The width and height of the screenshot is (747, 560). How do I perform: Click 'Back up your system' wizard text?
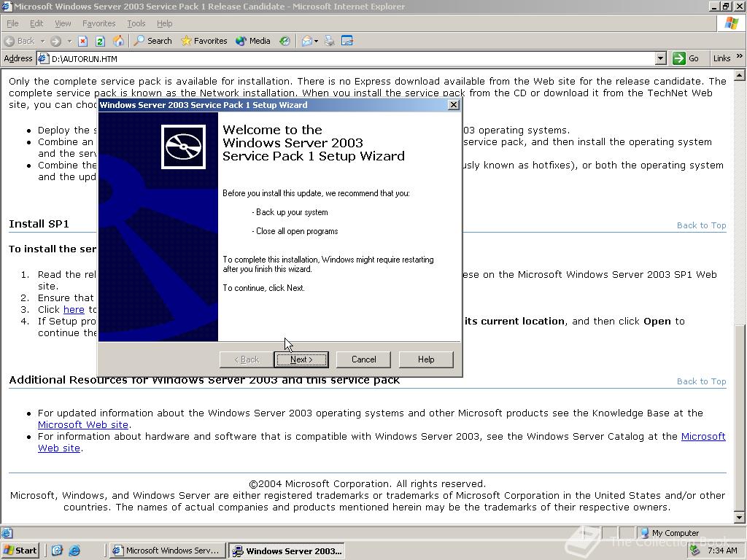292,212
